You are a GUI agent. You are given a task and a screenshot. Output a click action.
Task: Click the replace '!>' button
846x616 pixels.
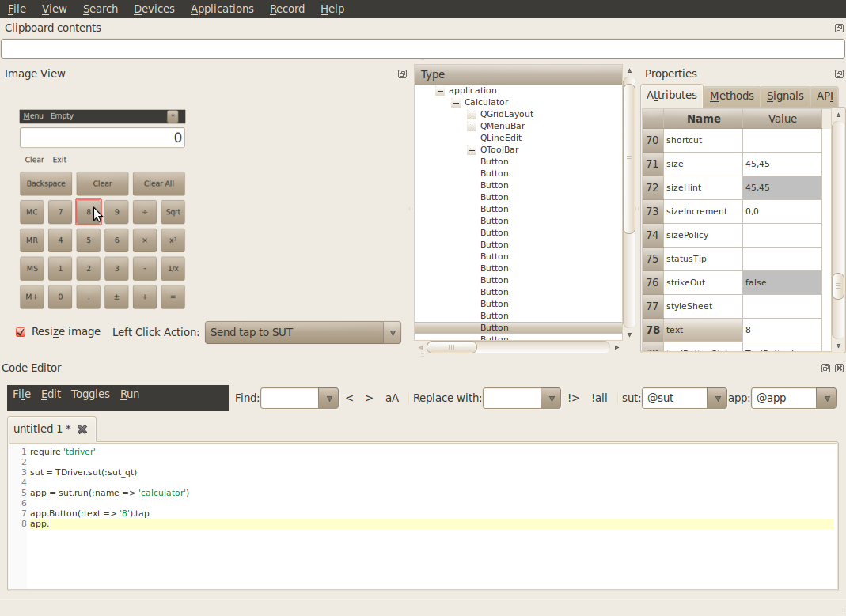[574, 398]
